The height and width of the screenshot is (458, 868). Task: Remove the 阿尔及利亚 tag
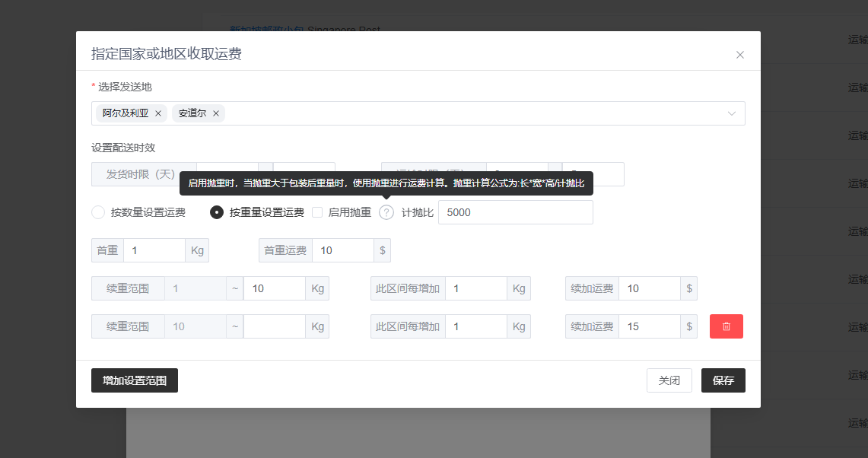[158, 113]
